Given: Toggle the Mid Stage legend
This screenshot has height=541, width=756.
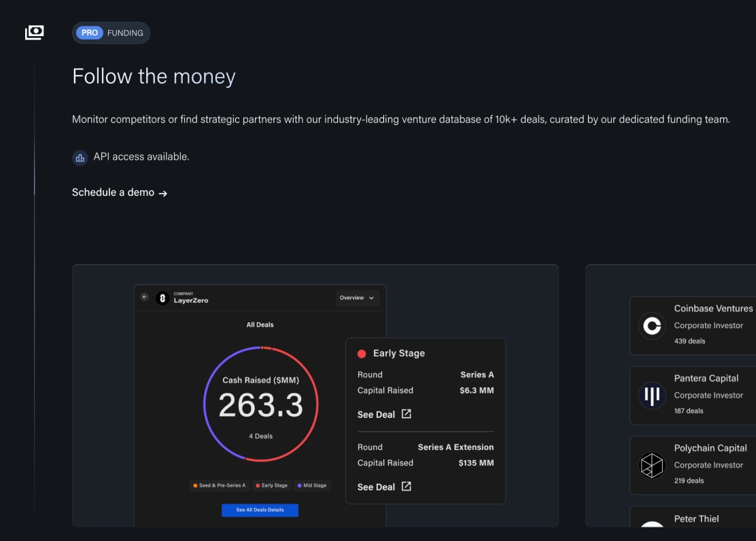Looking at the screenshot, I should 311,485.
